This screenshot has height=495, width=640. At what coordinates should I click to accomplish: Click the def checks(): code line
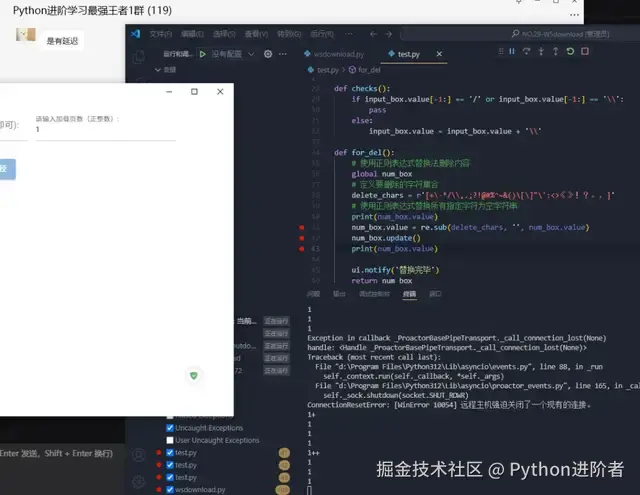pyautogui.click(x=362, y=89)
